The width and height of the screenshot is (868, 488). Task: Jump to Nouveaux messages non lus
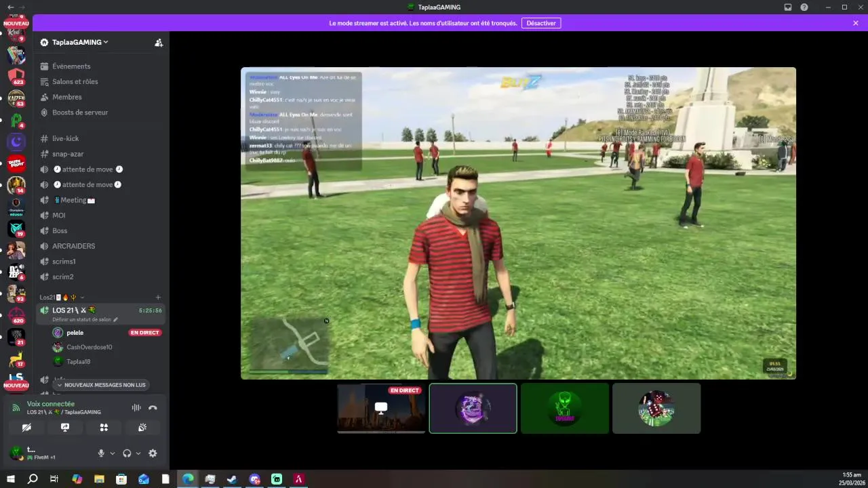[101, 385]
